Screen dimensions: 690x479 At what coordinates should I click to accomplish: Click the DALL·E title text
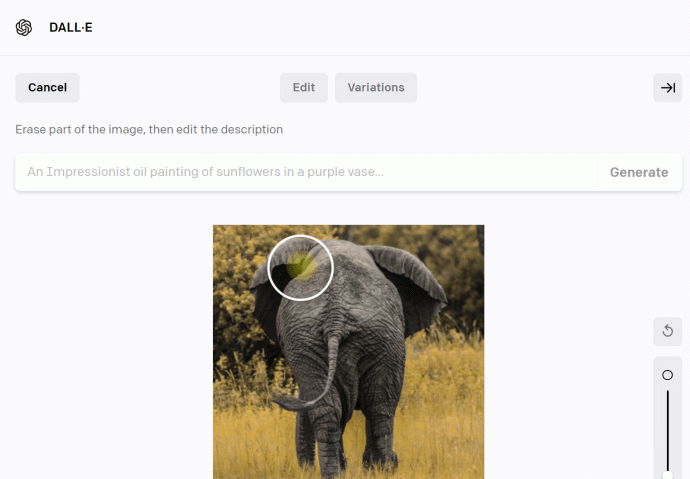coord(71,28)
